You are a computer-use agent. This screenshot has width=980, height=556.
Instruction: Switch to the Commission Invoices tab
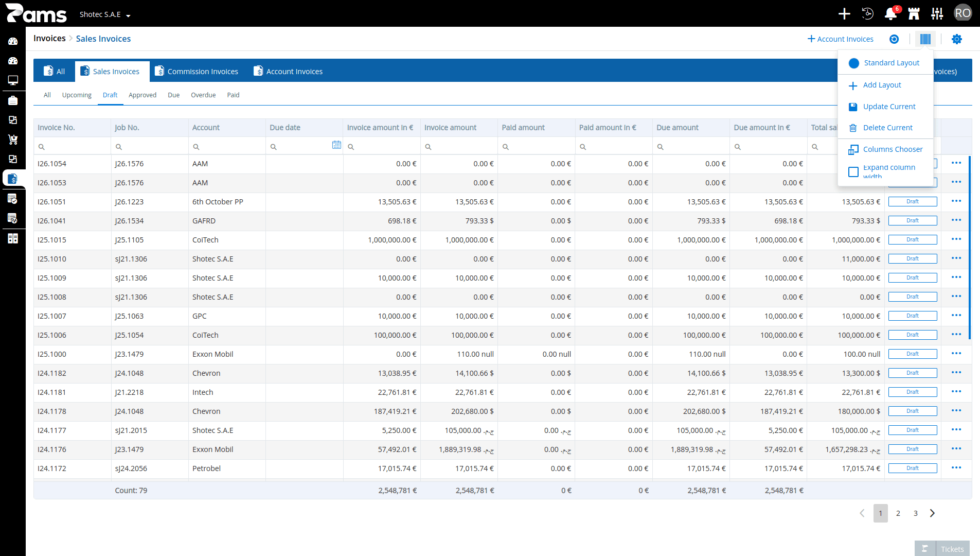click(x=197, y=72)
